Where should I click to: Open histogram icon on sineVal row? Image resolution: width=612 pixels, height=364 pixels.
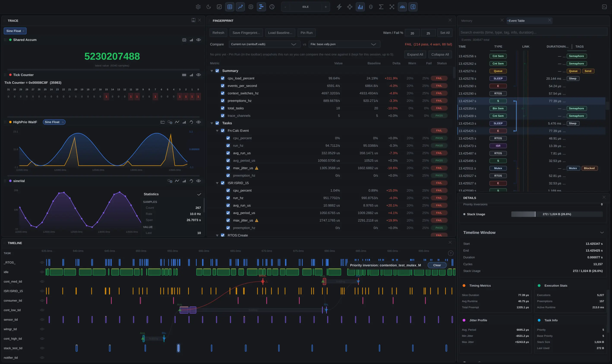184,181
